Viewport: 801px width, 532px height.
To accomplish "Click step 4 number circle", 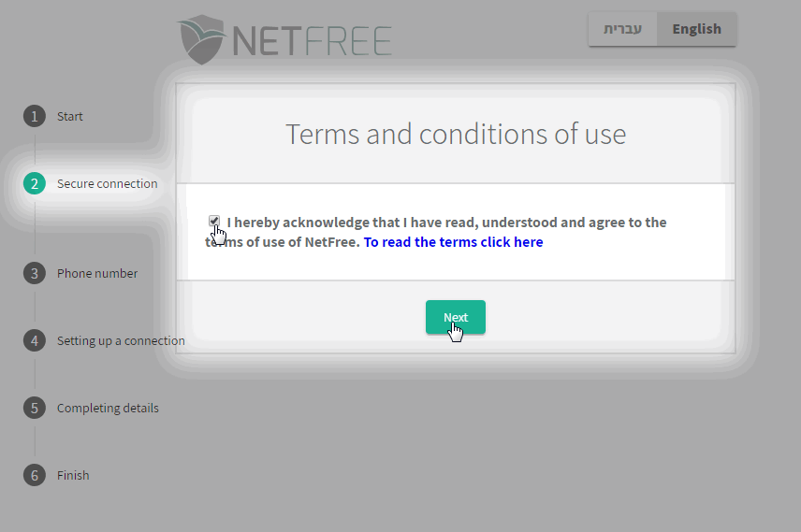I will [35, 340].
